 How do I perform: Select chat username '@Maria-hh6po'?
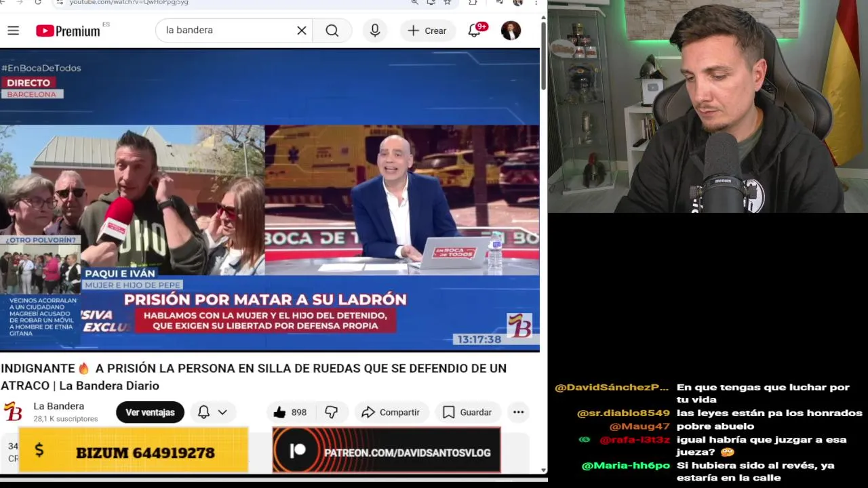pyautogui.click(x=626, y=466)
